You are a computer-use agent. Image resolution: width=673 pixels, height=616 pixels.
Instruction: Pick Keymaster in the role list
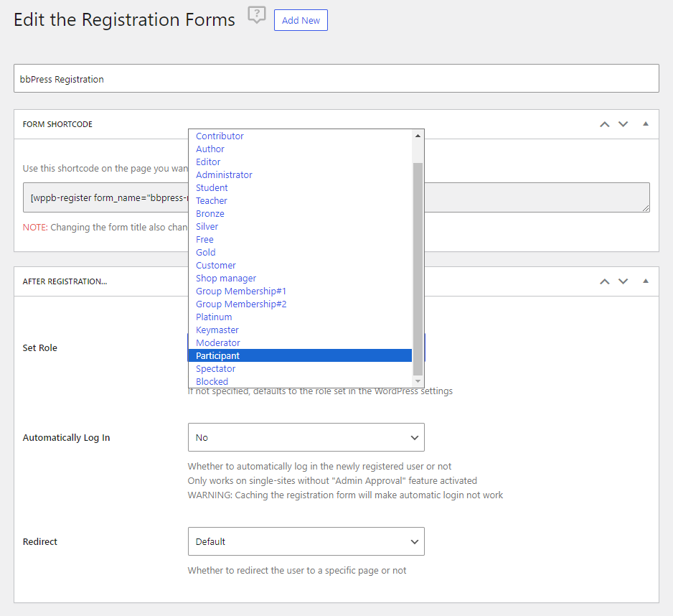(217, 330)
